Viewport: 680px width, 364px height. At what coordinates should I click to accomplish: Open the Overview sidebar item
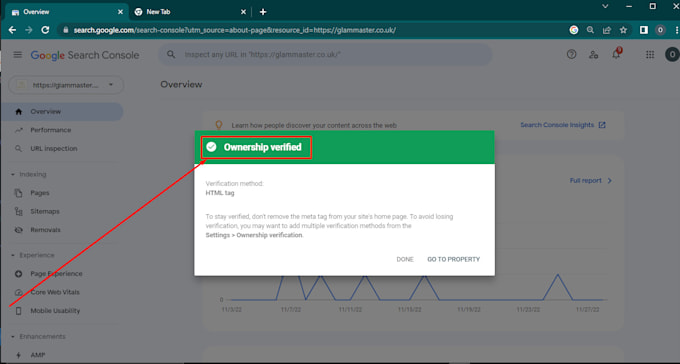[62, 111]
